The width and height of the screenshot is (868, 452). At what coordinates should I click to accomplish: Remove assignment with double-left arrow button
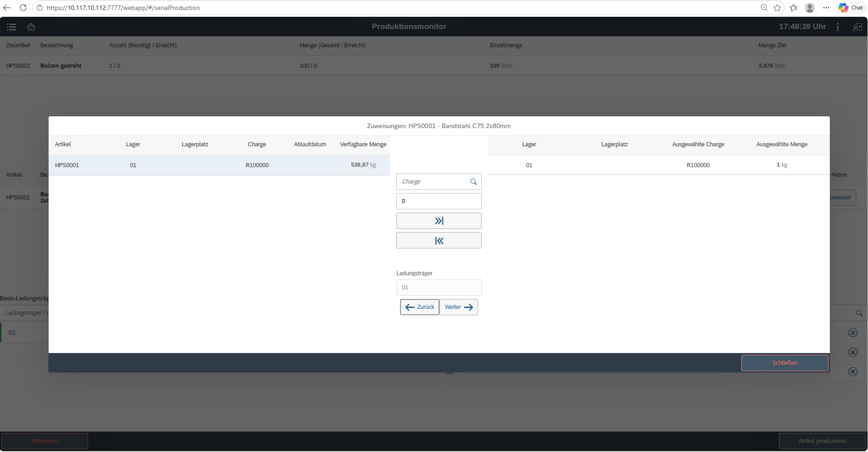[439, 240]
